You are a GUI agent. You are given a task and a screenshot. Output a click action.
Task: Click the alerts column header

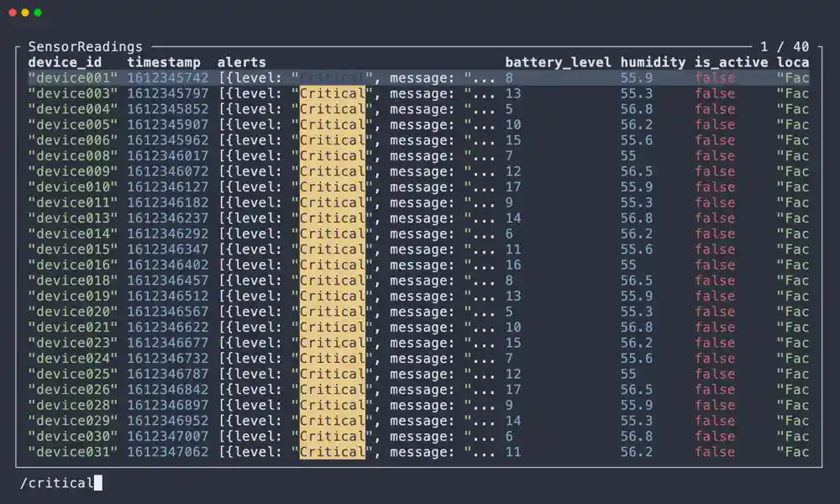(242, 62)
